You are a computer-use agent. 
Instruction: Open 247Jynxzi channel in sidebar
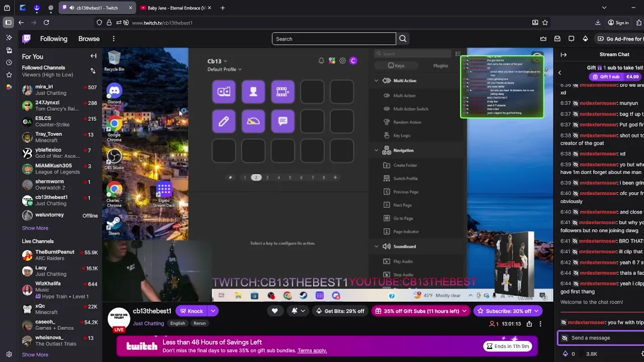[59, 106]
